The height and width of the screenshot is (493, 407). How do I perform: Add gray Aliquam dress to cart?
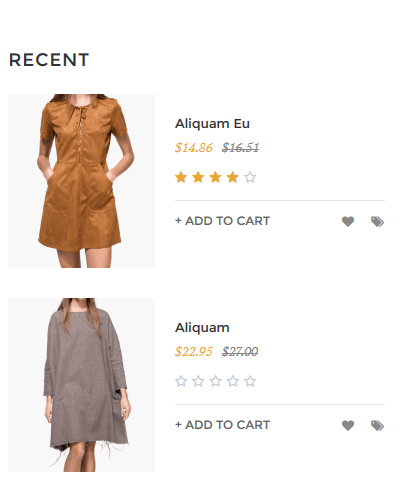(222, 425)
